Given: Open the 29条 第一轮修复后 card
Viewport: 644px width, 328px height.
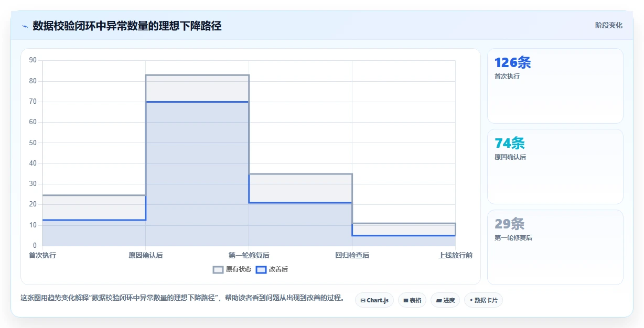Looking at the screenshot, I should click(555, 247).
